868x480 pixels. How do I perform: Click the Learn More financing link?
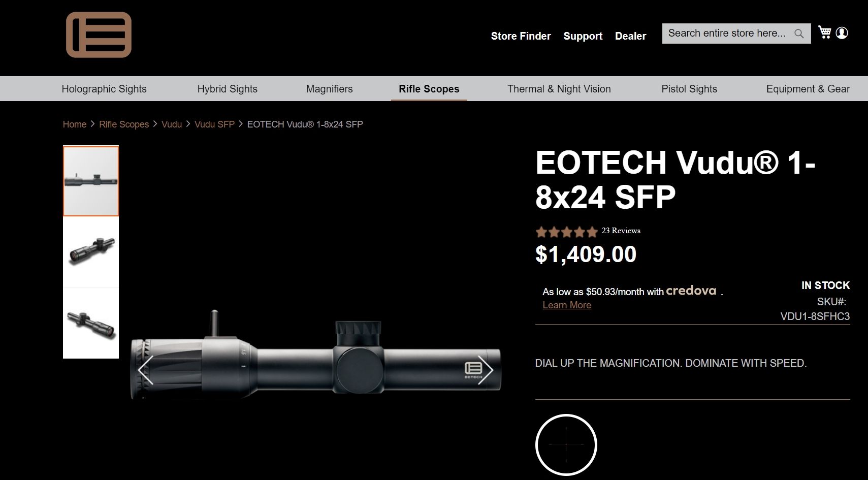click(x=567, y=305)
